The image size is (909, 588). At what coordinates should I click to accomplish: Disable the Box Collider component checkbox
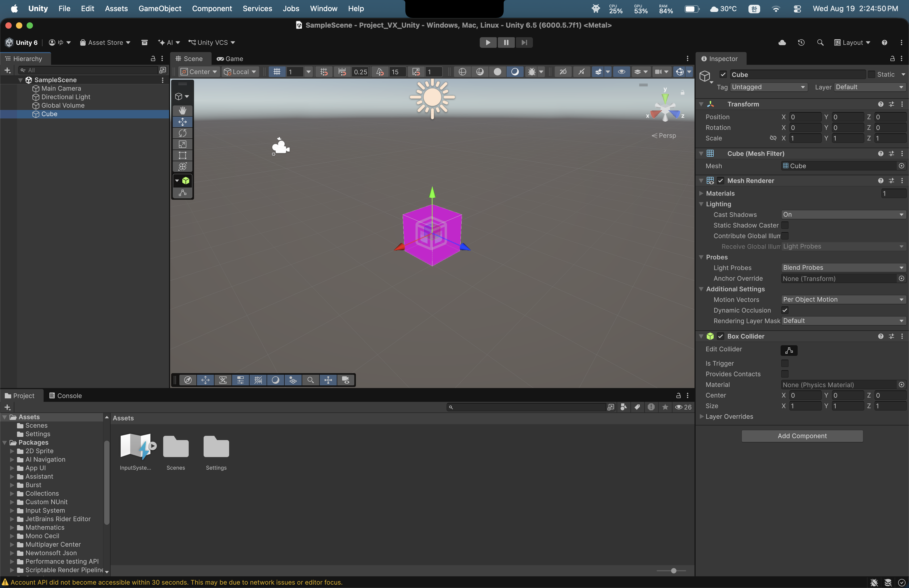coord(720,336)
